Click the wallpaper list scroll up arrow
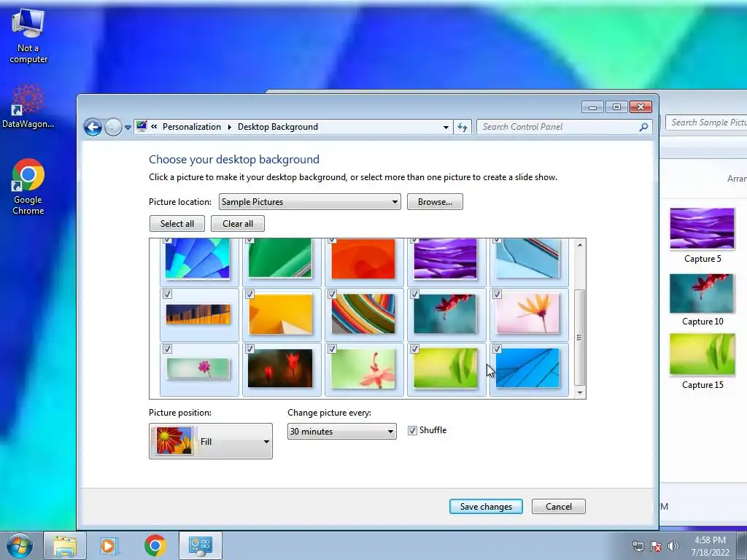The width and height of the screenshot is (747, 560). [580, 245]
